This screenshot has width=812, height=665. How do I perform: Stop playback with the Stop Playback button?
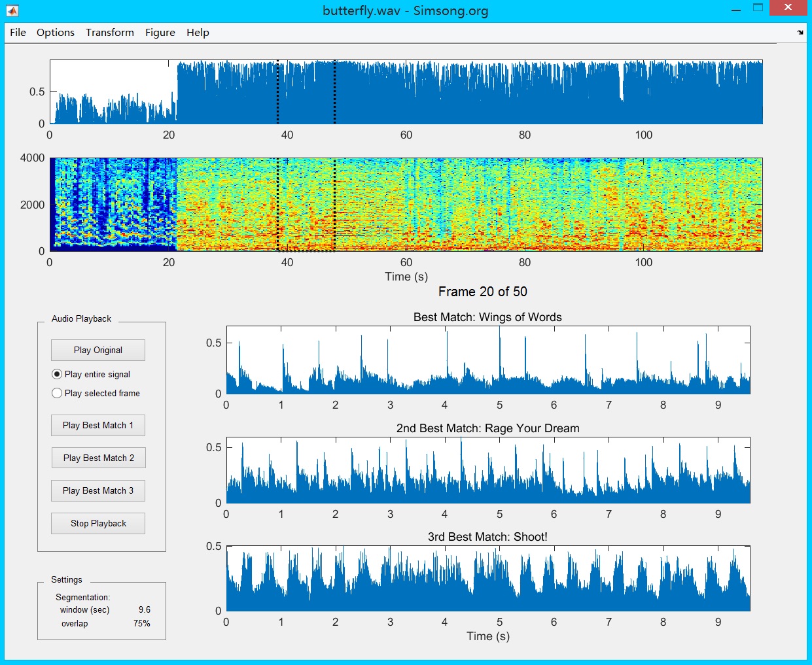coord(98,523)
